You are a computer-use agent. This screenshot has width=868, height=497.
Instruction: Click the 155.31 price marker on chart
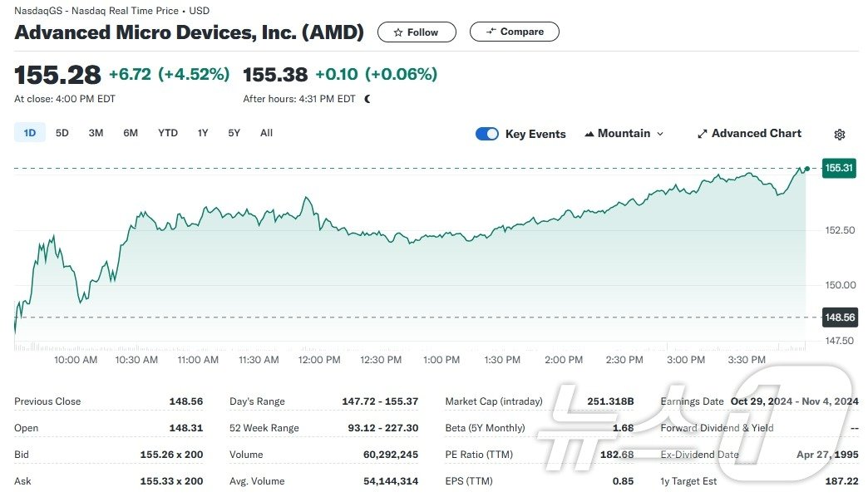[x=841, y=168]
